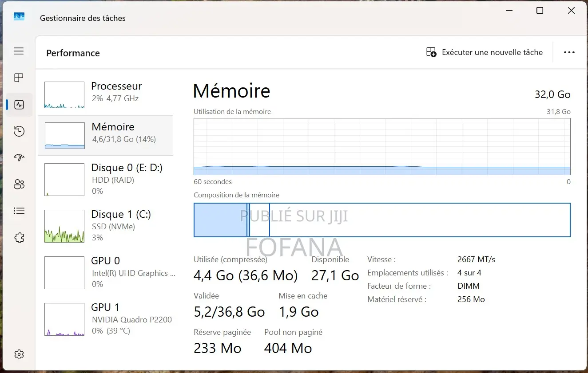
Task: Open the Services view
Action: point(19,237)
